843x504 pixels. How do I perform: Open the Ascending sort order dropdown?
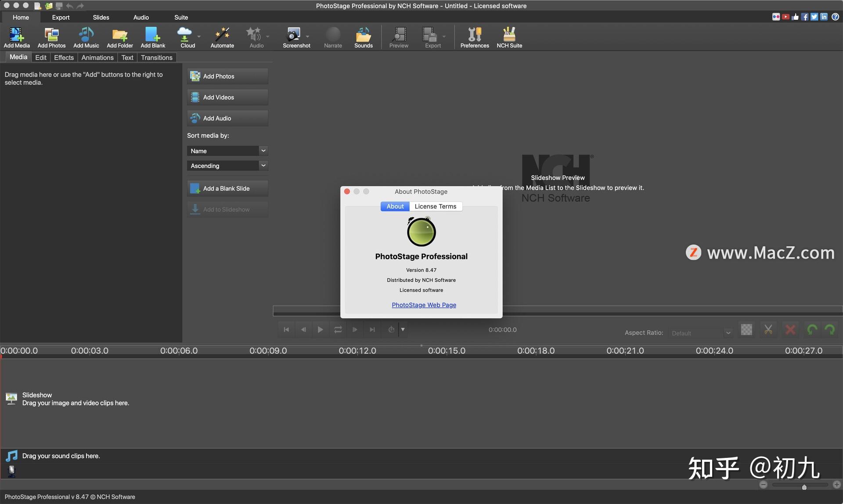(227, 166)
